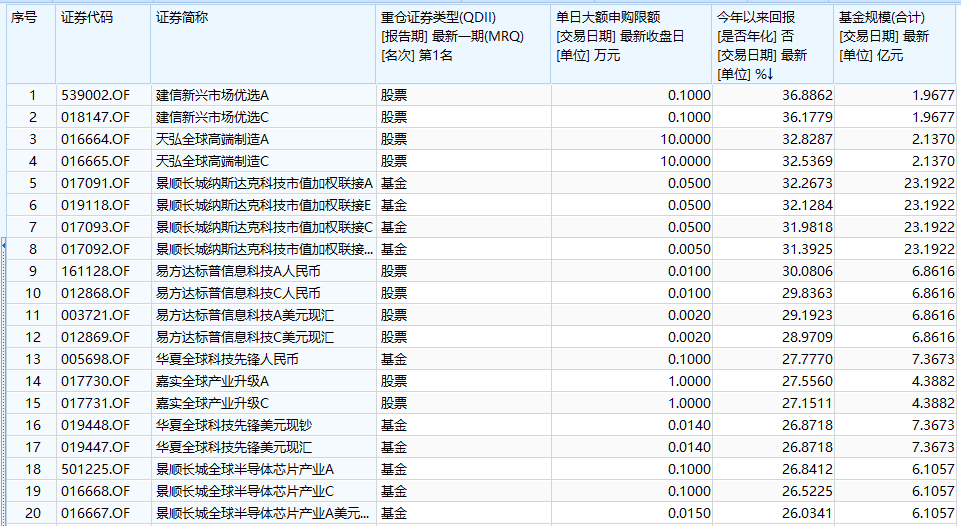Click fund code 017091.OF
Viewport: 961px width, 526px height.
(95, 183)
